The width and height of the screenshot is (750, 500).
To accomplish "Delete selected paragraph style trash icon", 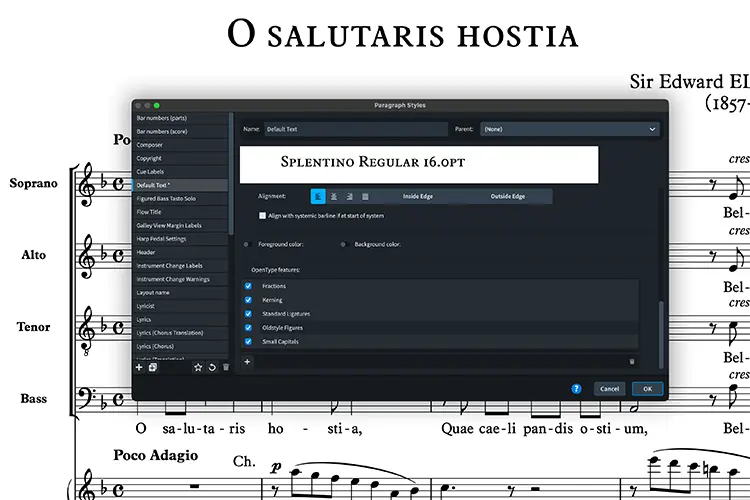I will [226, 367].
